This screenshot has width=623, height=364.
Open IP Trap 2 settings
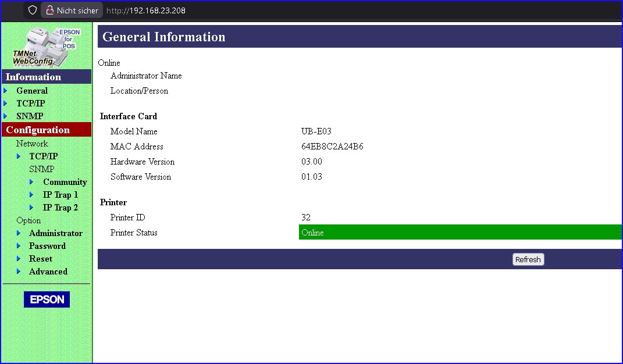pyautogui.click(x=60, y=208)
